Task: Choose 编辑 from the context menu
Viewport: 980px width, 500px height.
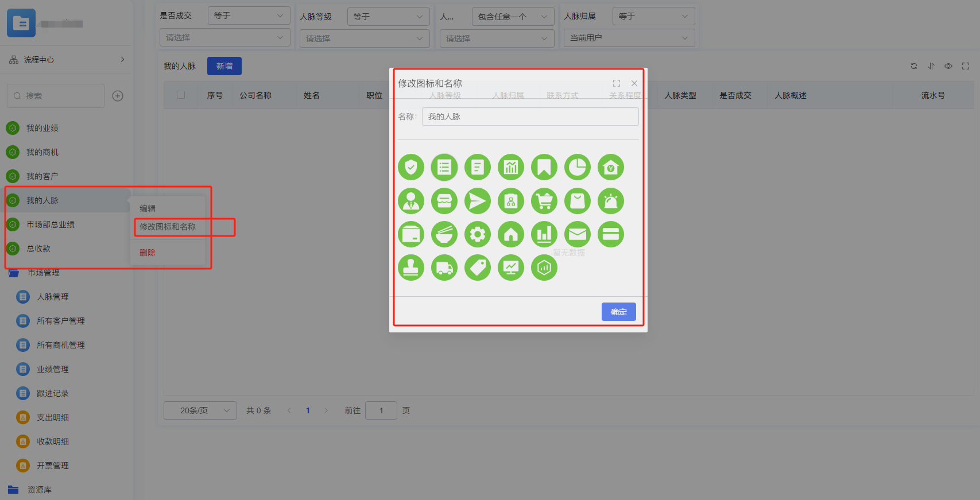Action: click(148, 208)
